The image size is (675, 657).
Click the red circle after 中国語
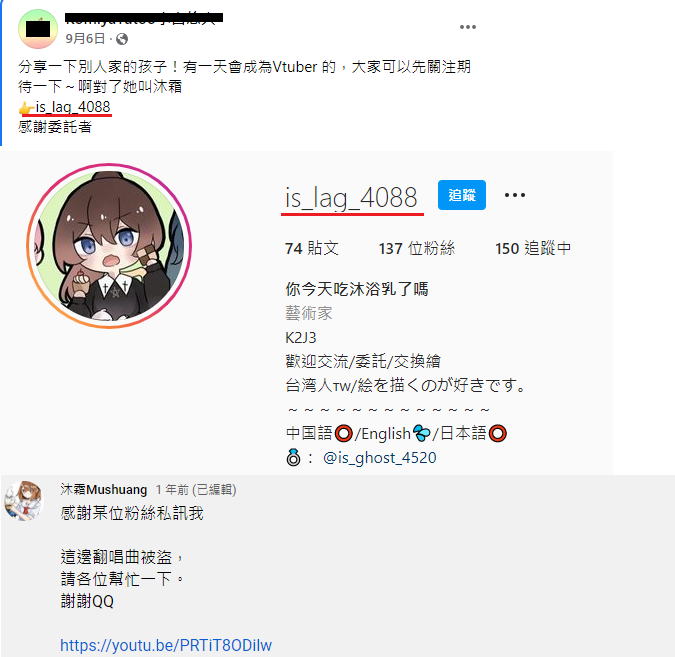click(x=343, y=434)
